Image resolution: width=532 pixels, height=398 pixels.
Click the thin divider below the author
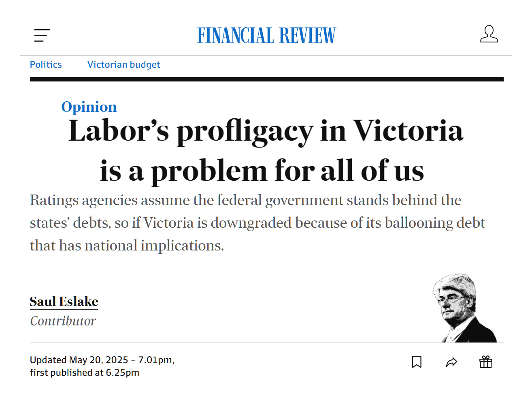click(267, 343)
